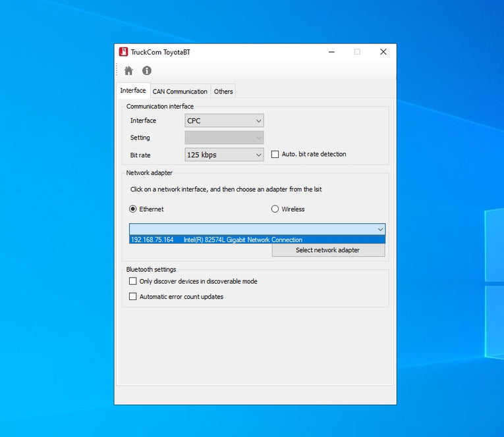Collapse the network adapter list arrow

(x=380, y=229)
